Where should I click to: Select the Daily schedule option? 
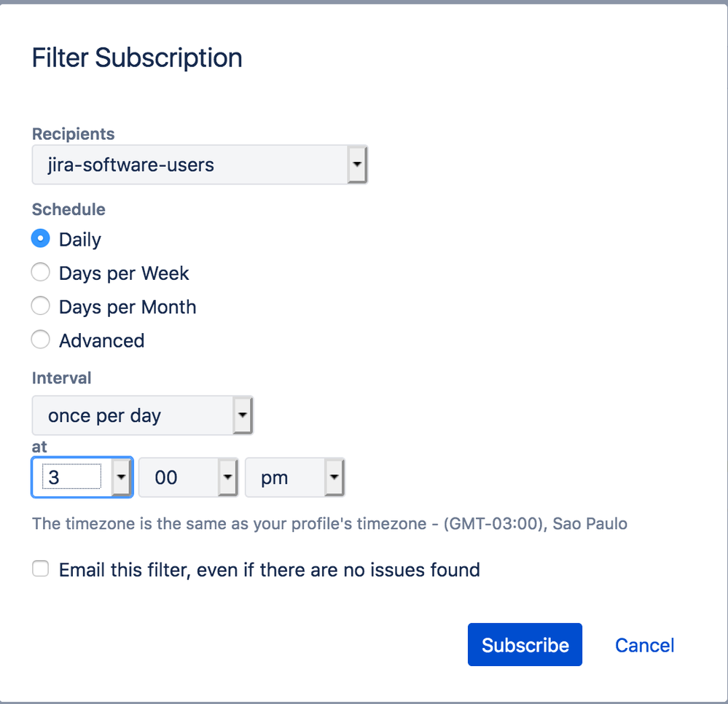click(x=41, y=238)
